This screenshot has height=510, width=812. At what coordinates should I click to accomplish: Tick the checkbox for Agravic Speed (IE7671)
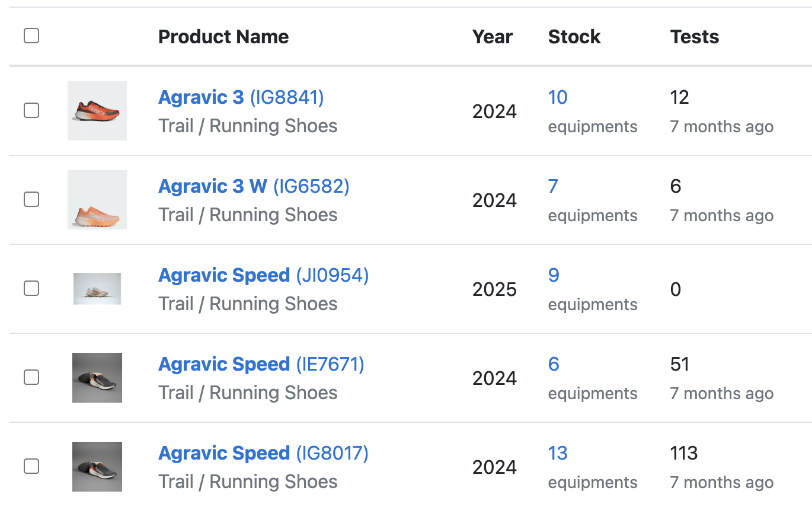click(31, 378)
